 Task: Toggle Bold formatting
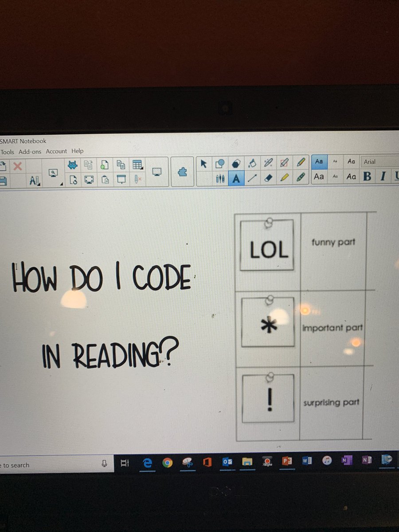(367, 176)
